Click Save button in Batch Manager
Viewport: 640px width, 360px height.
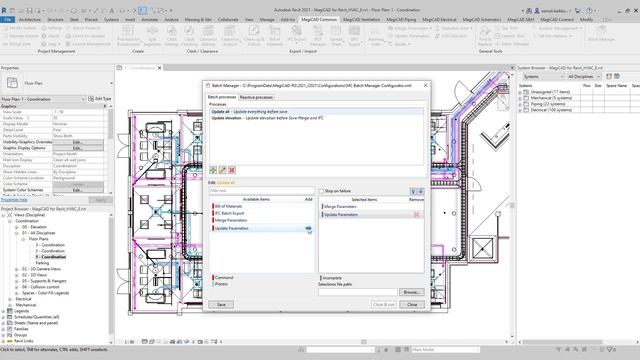221,304
